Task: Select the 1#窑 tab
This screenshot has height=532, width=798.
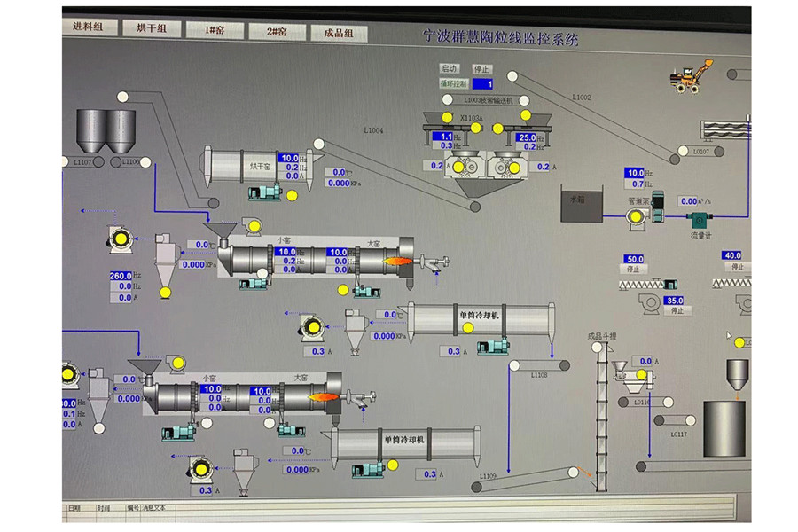Action: point(215,30)
